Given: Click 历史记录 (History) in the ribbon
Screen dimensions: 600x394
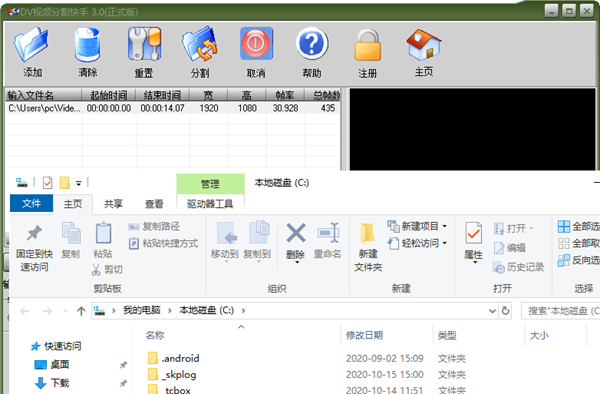Looking at the screenshot, I should pos(518,267).
